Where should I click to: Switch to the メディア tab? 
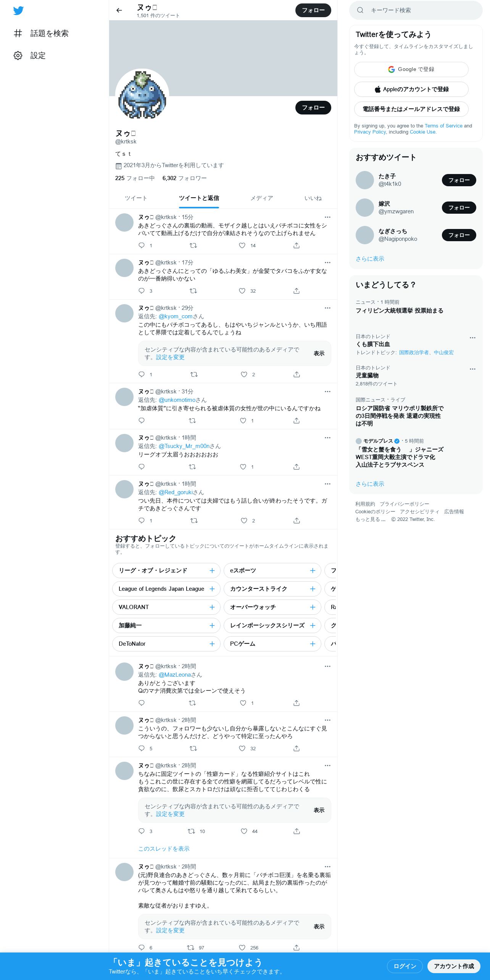(262, 198)
